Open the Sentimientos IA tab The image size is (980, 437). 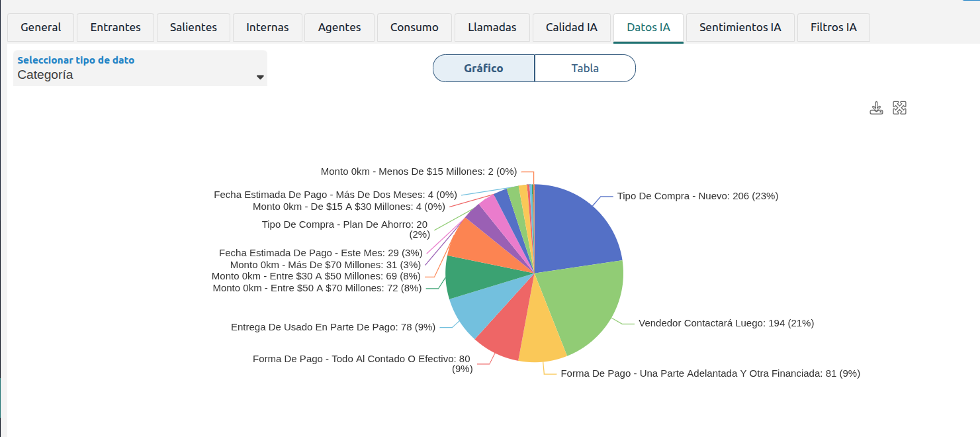point(740,27)
